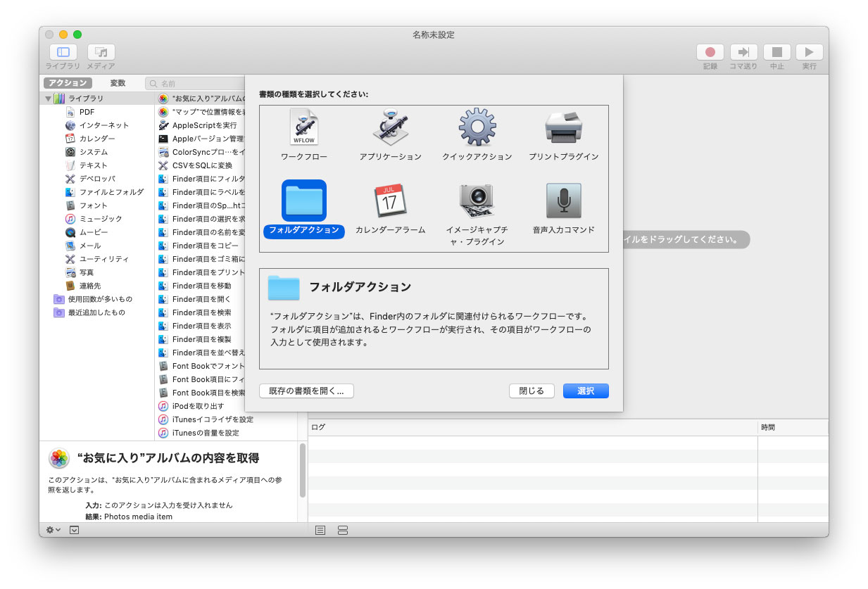Viewport: 868px width, 589px height.
Task: Select the デベロッパ library category
Action: pos(90,179)
